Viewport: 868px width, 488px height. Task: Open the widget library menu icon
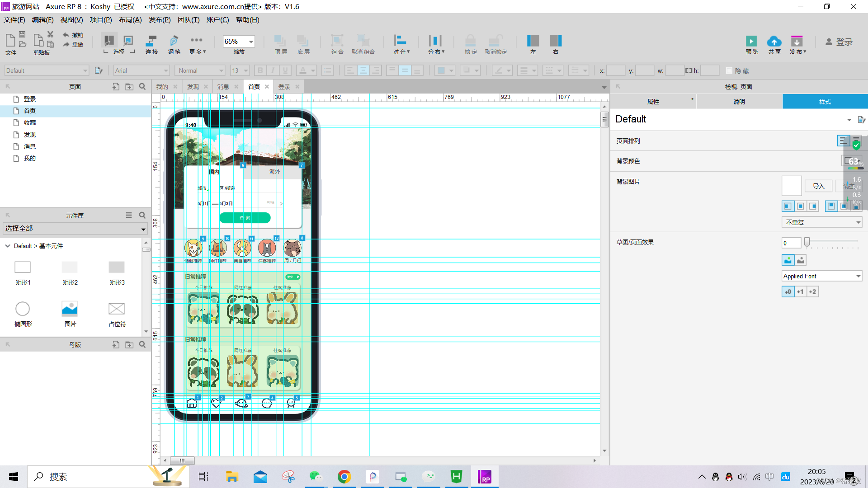tap(129, 216)
